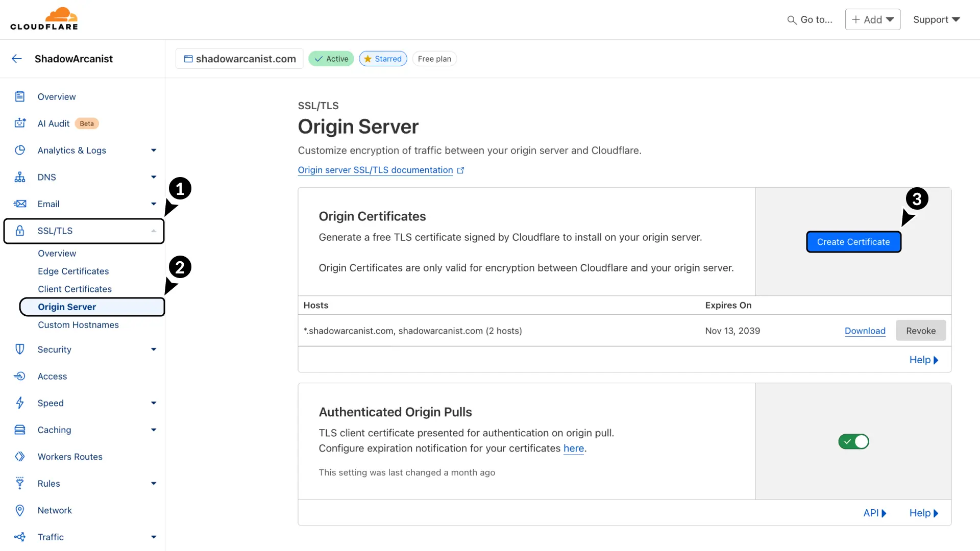
Task: Open the Support dropdown menu
Action: 936,19
